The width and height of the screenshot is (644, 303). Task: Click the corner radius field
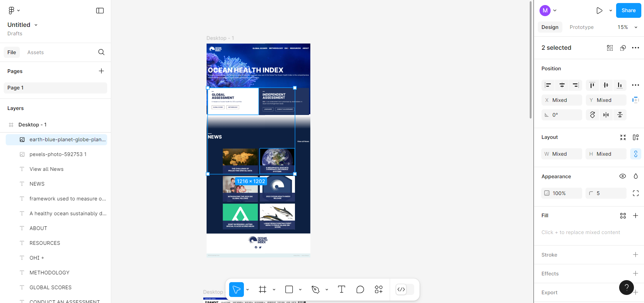click(606, 193)
